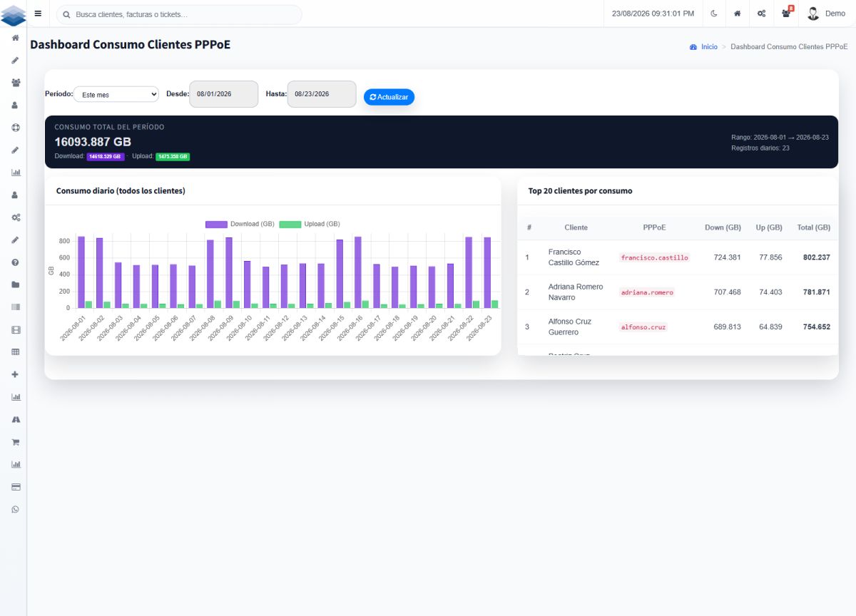856x616 pixels.
Task: Click the top bar home icon
Action: tap(738, 14)
